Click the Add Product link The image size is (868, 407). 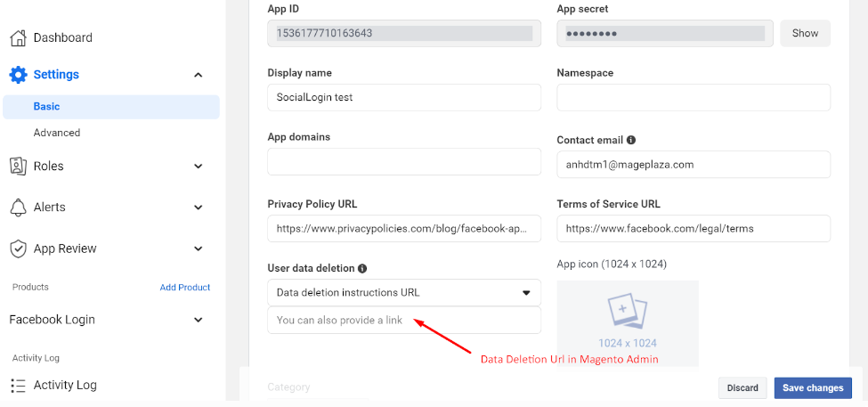pyautogui.click(x=185, y=288)
